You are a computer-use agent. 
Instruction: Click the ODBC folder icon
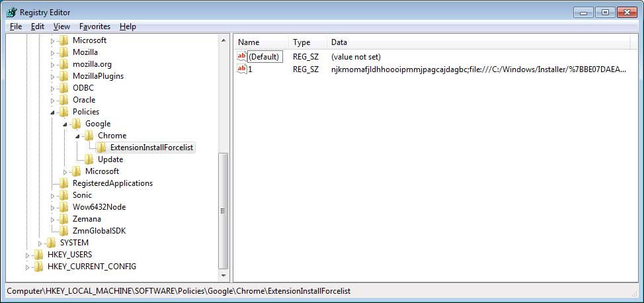tap(63, 88)
